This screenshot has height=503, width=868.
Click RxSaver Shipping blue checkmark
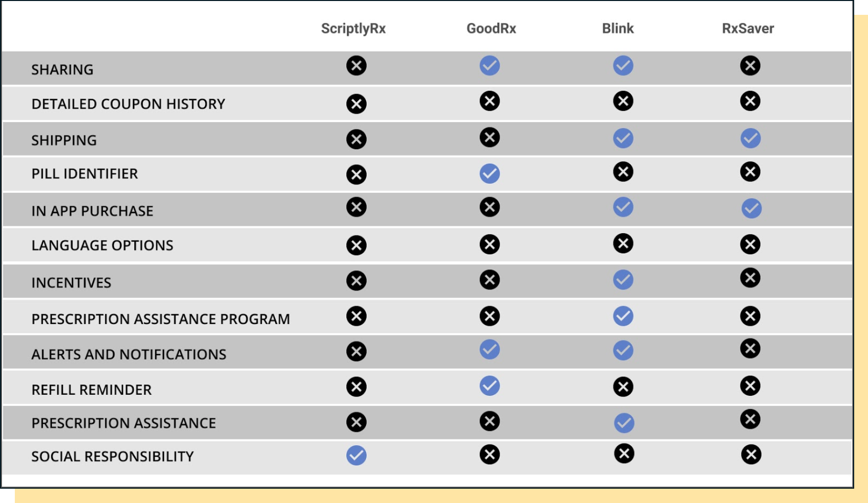point(750,138)
